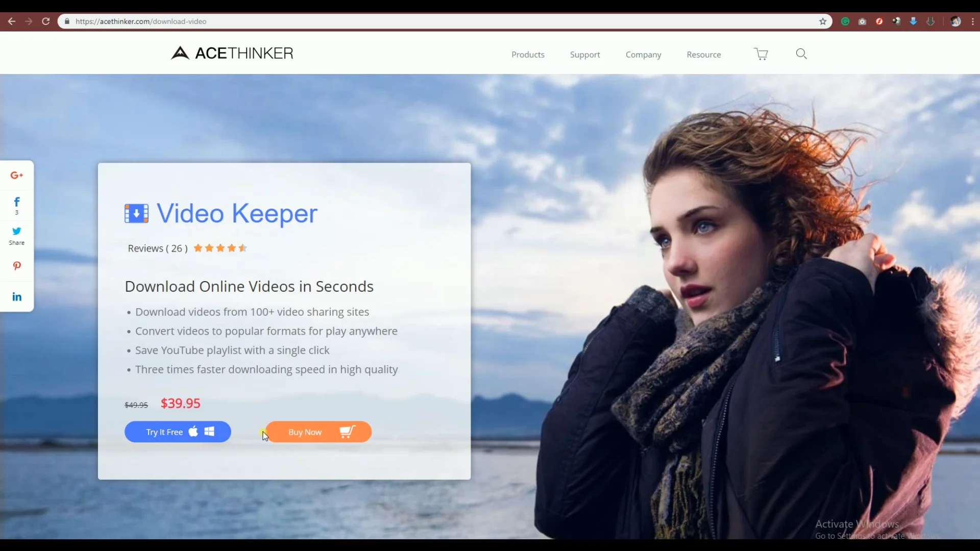Click the address bar URL field
Viewport: 980px width, 551px height.
coord(444,21)
